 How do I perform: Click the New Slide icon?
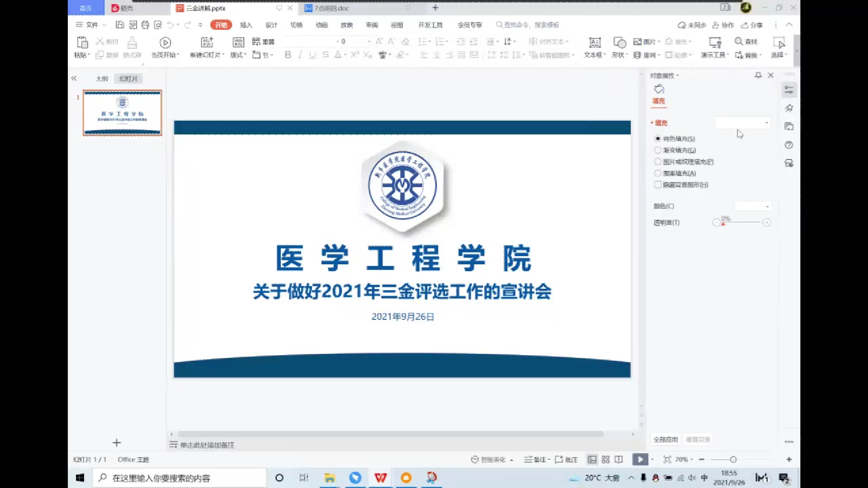coord(207,43)
